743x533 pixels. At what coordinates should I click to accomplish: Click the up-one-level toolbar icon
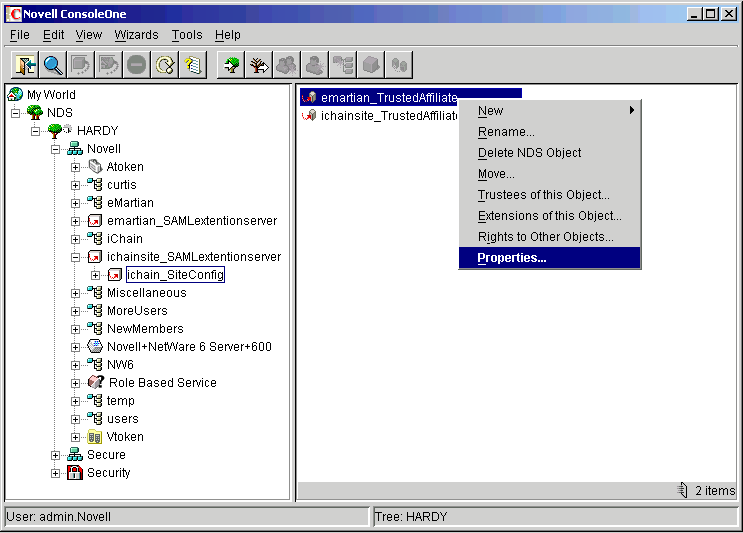25,65
